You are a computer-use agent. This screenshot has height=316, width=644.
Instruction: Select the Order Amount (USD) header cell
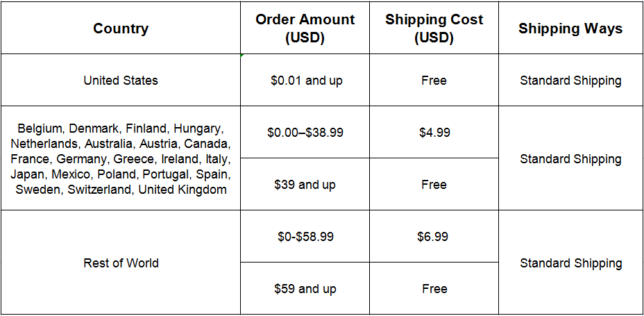(x=305, y=29)
